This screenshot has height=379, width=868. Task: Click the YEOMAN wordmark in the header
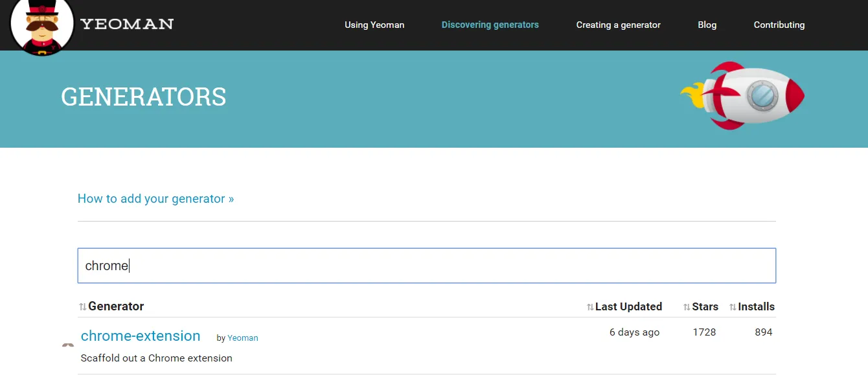coord(127,25)
